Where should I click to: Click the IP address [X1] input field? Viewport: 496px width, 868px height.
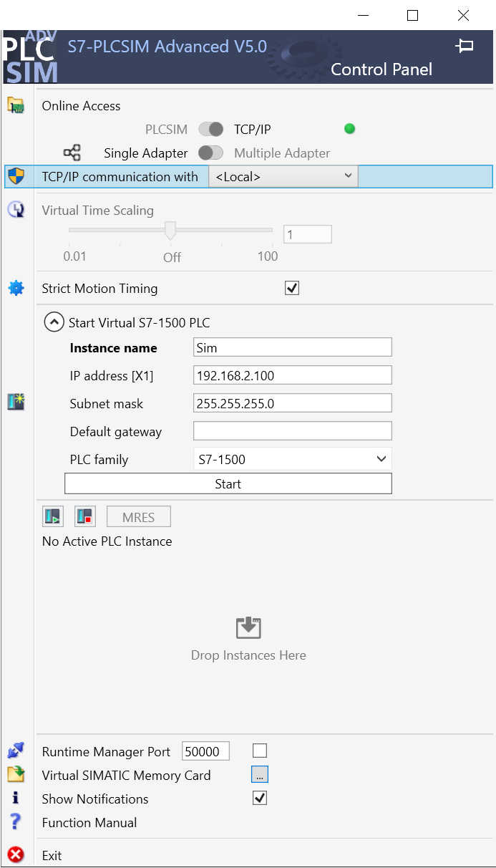coord(292,375)
